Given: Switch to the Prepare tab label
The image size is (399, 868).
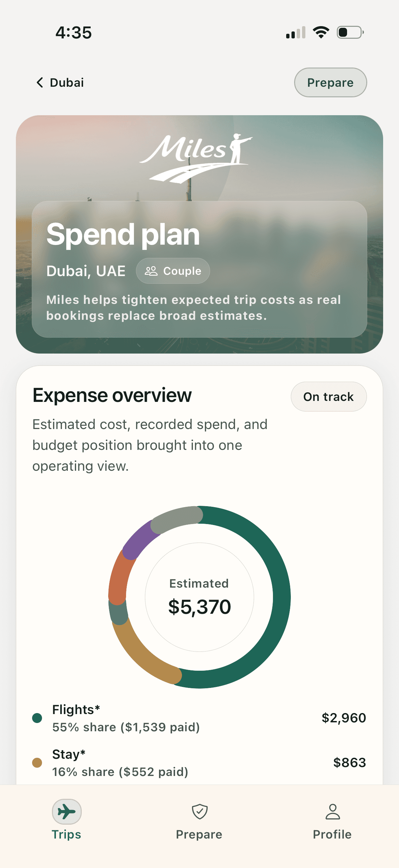Looking at the screenshot, I should [x=199, y=834].
